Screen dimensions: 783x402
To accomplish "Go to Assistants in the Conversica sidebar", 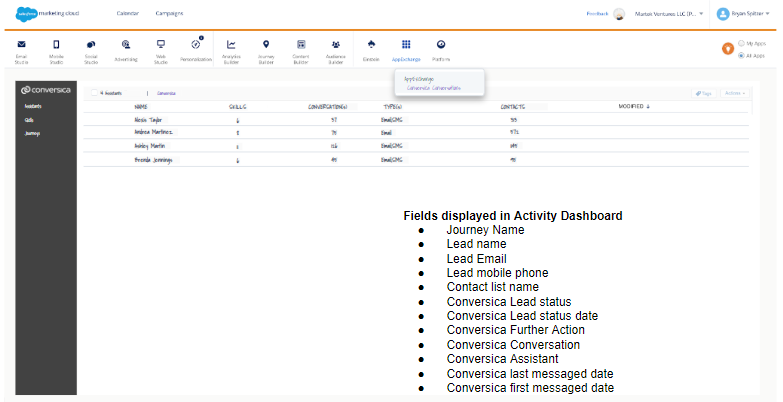I will [x=33, y=106].
